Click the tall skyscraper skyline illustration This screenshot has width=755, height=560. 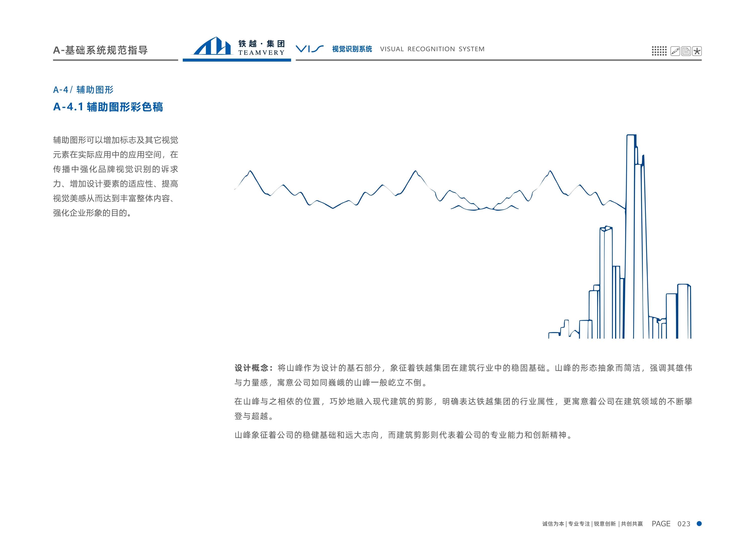[620, 236]
